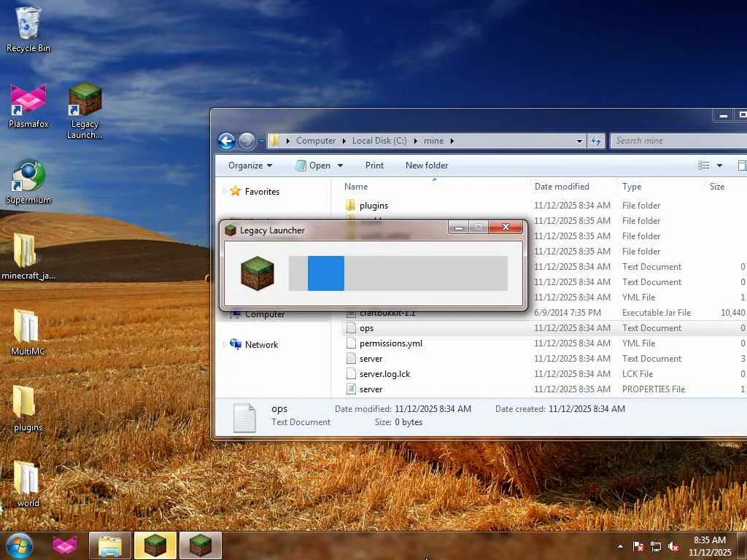The image size is (747, 560).
Task: Expand the Network tree node
Action: tap(225, 344)
